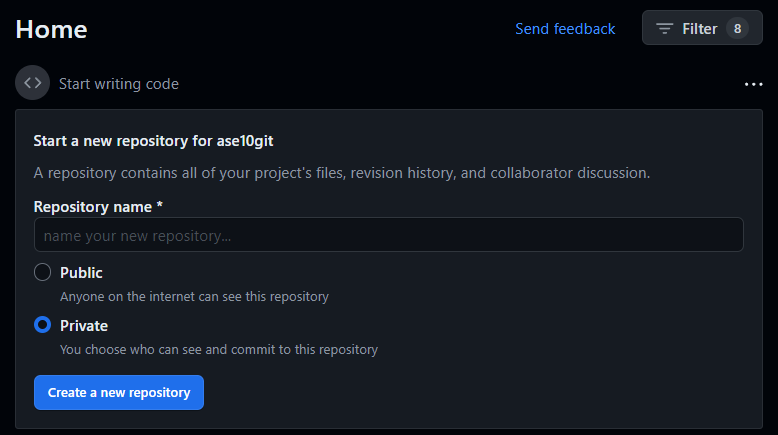
Task: Select the Private radio button
Action: 43,325
